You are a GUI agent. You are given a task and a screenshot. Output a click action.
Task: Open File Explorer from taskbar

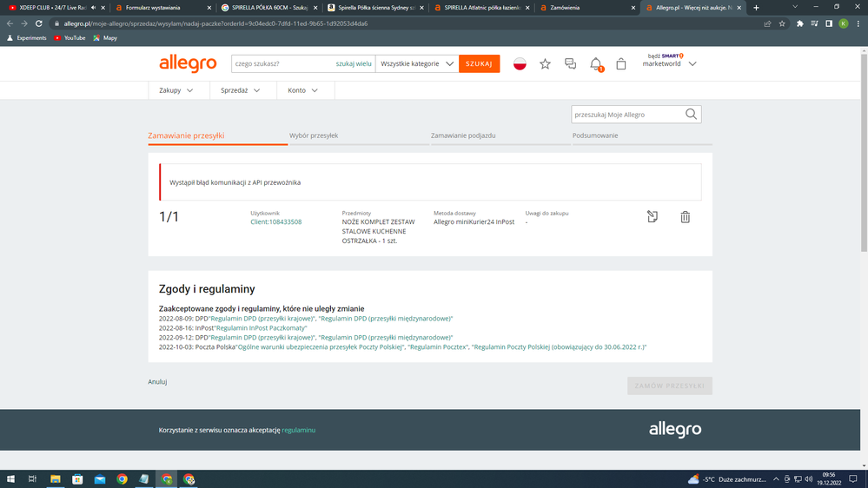tap(56, 479)
